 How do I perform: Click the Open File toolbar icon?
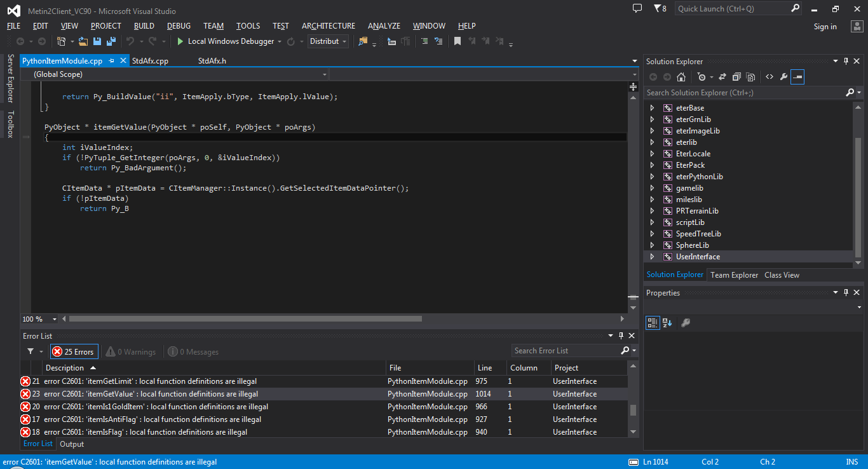(x=83, y=41)
